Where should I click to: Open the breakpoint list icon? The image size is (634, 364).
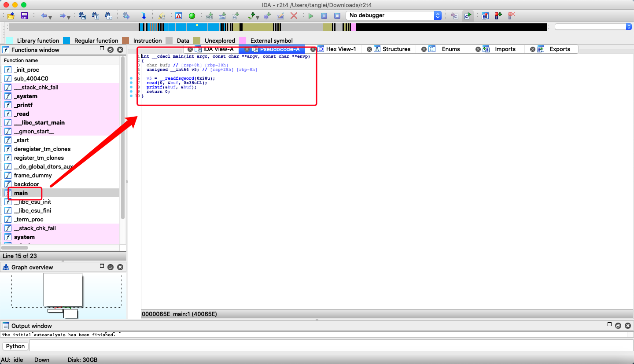coord(485,16)
